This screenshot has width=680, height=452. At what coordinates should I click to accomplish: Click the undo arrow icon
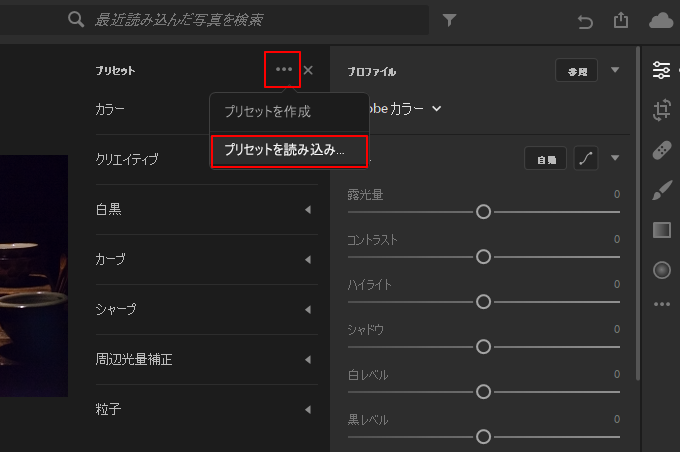[585, 21]
